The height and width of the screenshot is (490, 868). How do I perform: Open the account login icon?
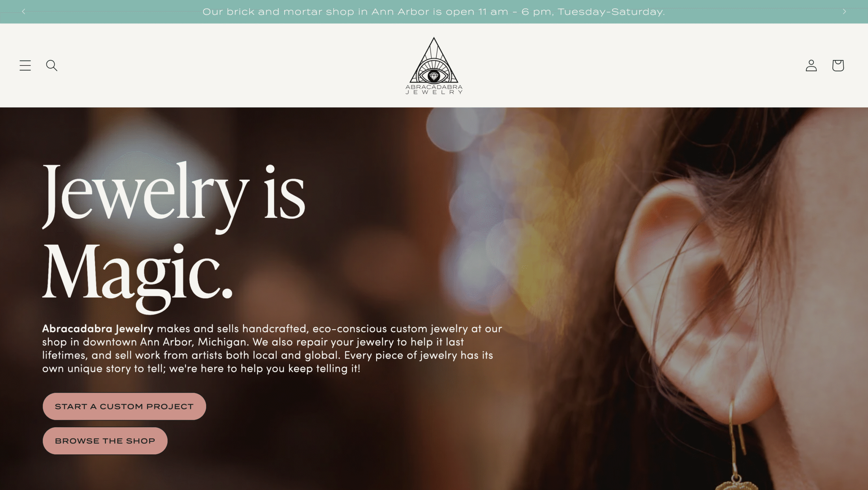click(x=811, y=65)
